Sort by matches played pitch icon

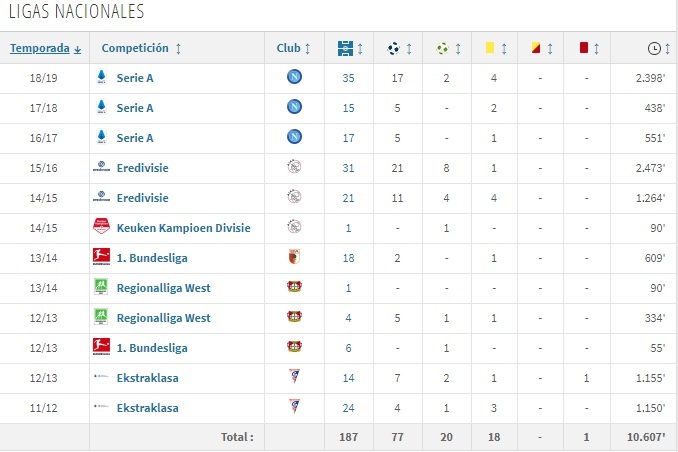[345, 48]
